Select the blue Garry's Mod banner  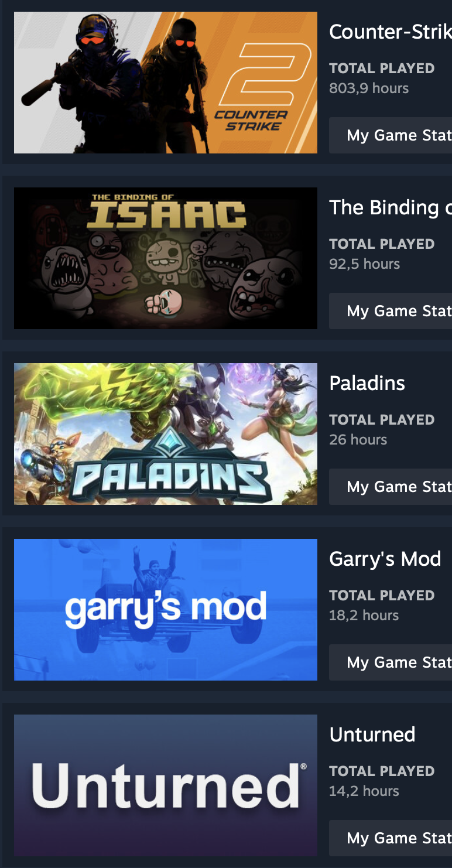(166, 610)
